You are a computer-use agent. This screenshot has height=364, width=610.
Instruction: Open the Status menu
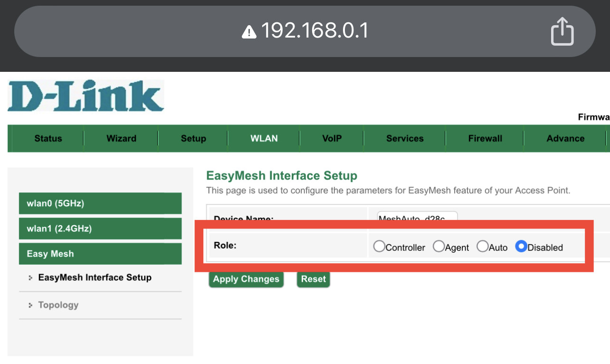tap(48, 138)
